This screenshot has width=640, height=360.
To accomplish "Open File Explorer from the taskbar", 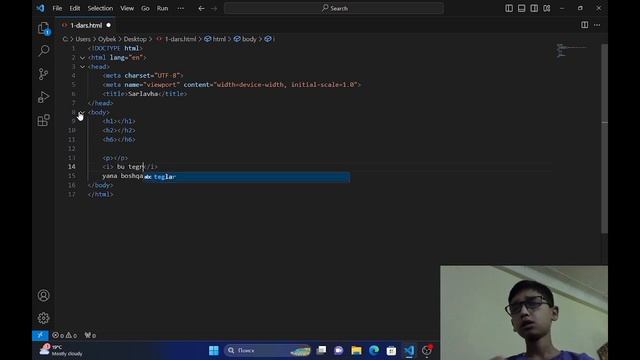I will point(356,351).
